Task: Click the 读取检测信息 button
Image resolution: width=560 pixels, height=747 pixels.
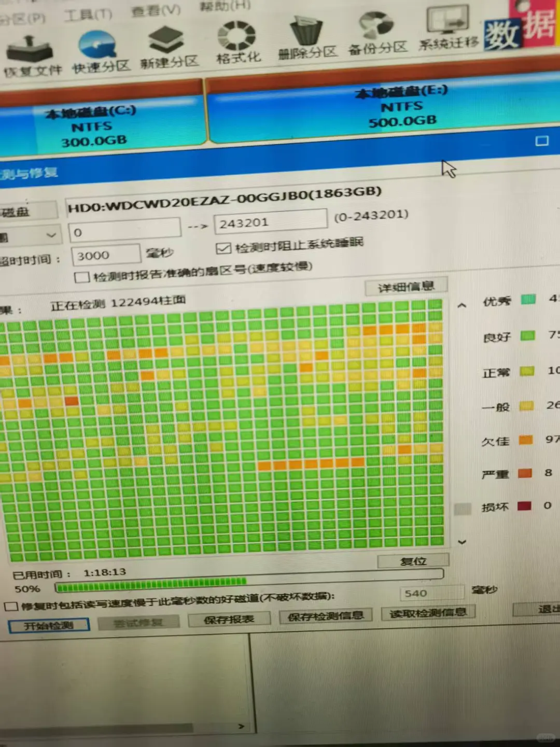Action: (x=428, y=613)
